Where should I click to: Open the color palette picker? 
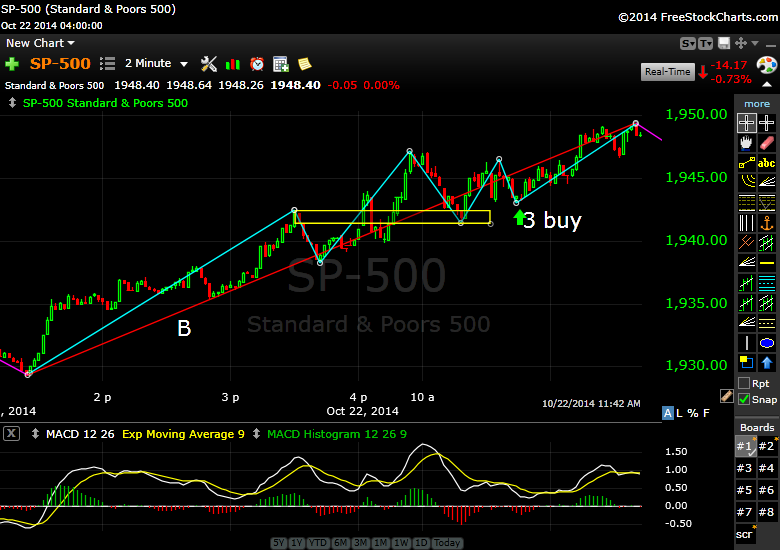(766, 67)
